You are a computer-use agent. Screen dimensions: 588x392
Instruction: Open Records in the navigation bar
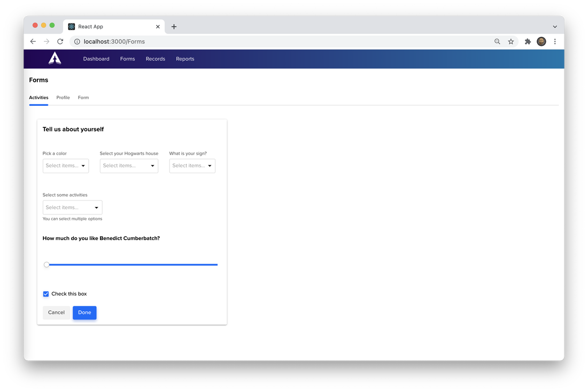(155, 59)
